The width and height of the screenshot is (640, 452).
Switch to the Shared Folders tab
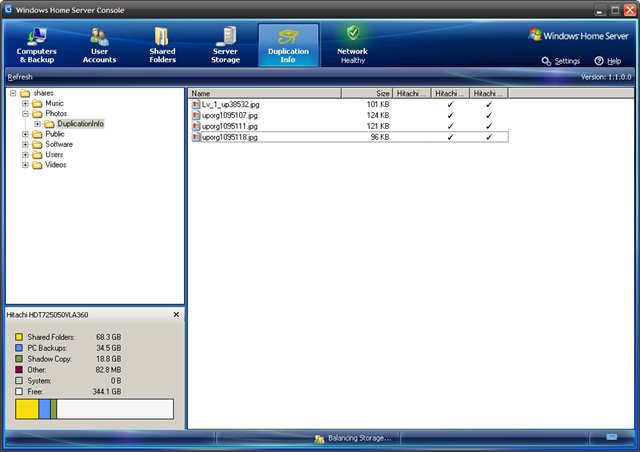coord(162,45)
